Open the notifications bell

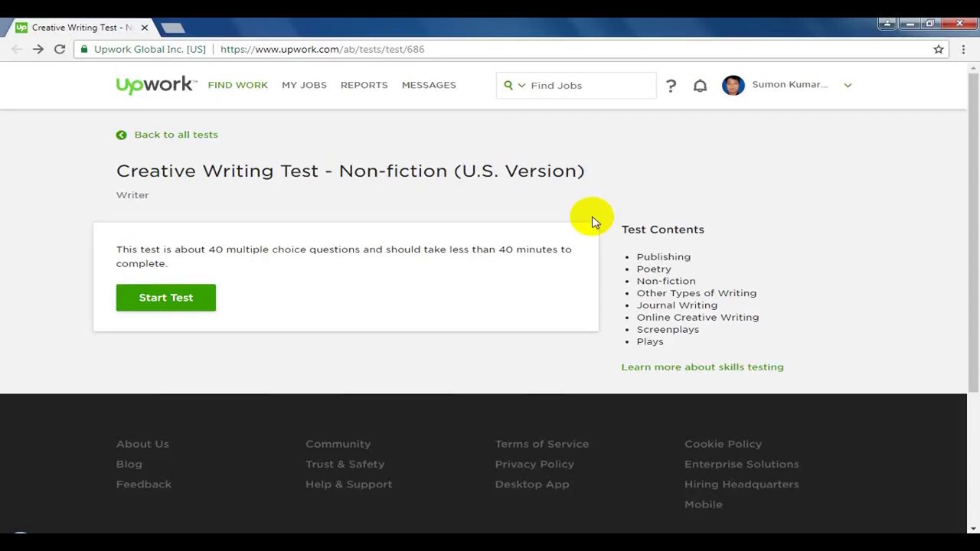pos(700,86)
